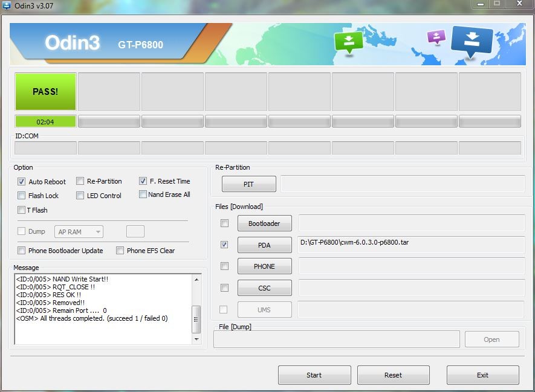The width and height of the screenshot is (535, 392).
Task: Click Message log scroll down arrow
Action: [x=196, y=339]
